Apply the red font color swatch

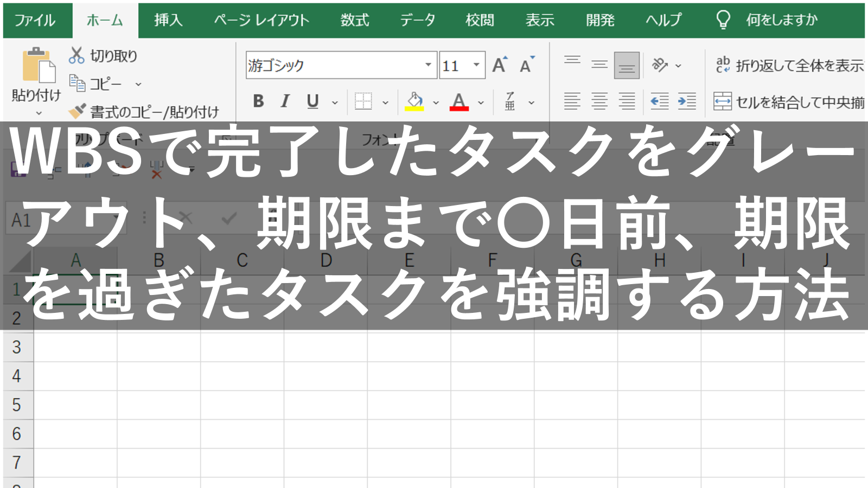coord(459,102)
